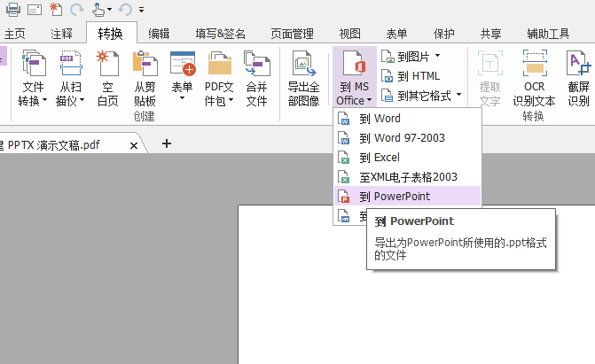Open the 编辑 ribbon tab

coord(159,35)
